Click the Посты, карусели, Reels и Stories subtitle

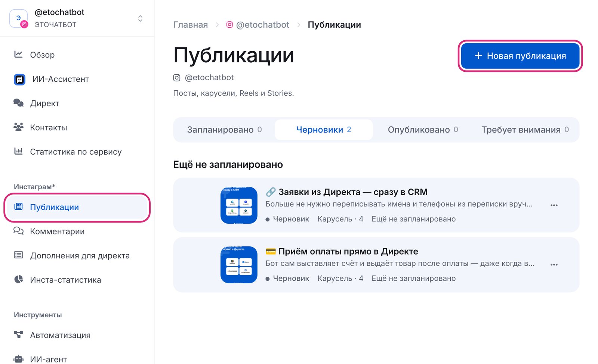click(x=234, y=93)
